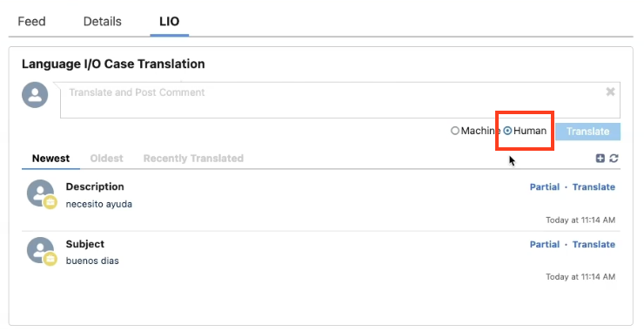This screenshot has width=644, height=332.
Task: Focus the Translate and Post Comment field
Action: 340,100
